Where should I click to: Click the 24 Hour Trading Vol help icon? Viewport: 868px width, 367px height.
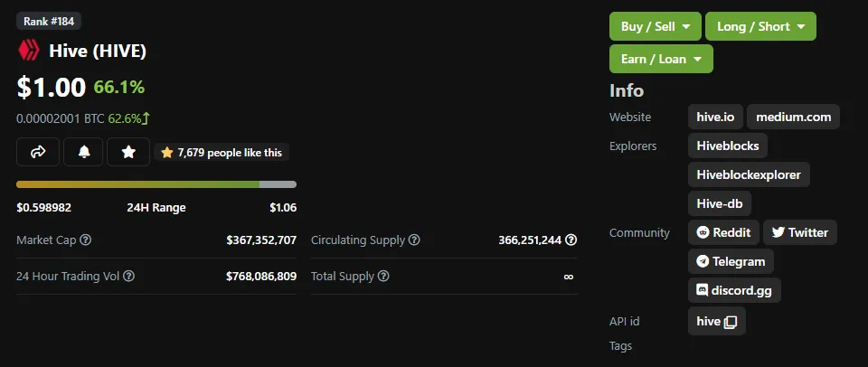(128, 276)
